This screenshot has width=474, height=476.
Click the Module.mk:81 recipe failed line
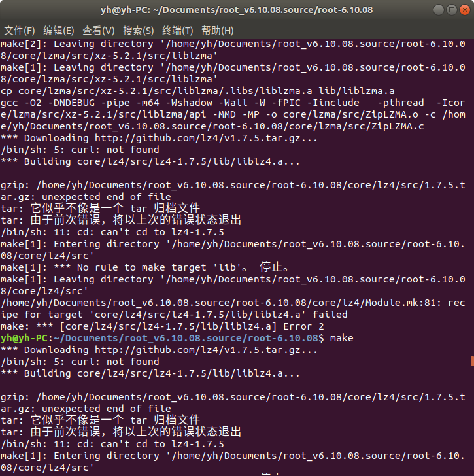pos(233,309)
